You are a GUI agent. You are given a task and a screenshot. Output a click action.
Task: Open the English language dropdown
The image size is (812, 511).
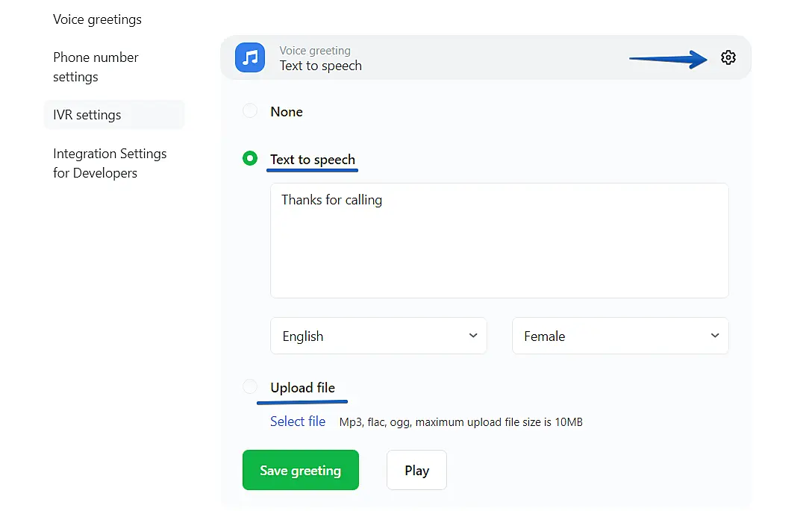378,336
